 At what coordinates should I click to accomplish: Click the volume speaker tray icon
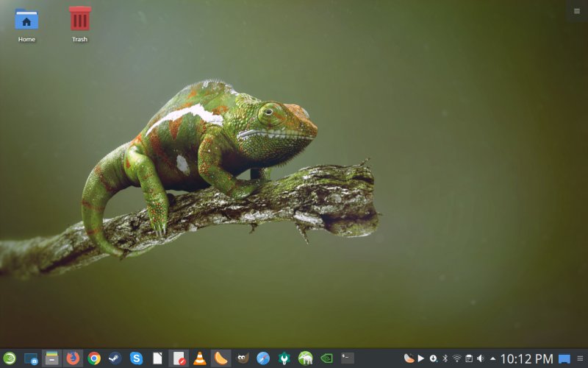(480, 358)
